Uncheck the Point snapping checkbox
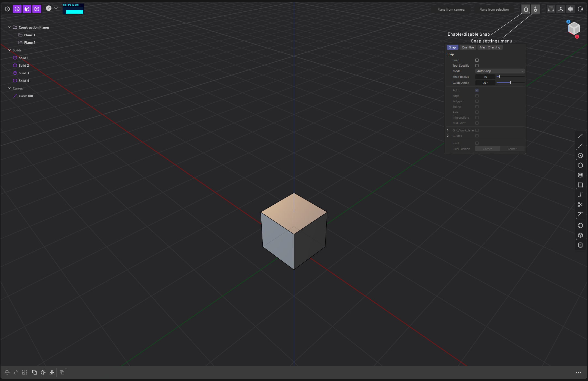 (477, 90)
